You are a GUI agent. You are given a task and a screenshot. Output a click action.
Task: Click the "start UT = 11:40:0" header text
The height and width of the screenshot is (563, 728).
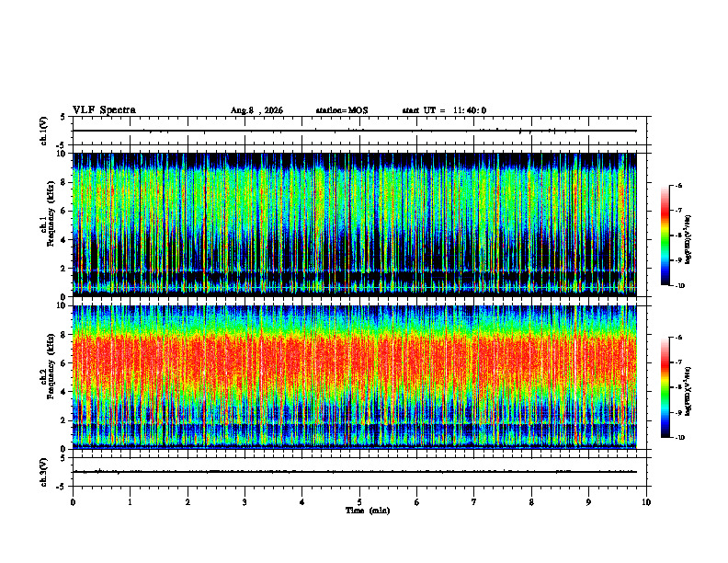[444, 110]
